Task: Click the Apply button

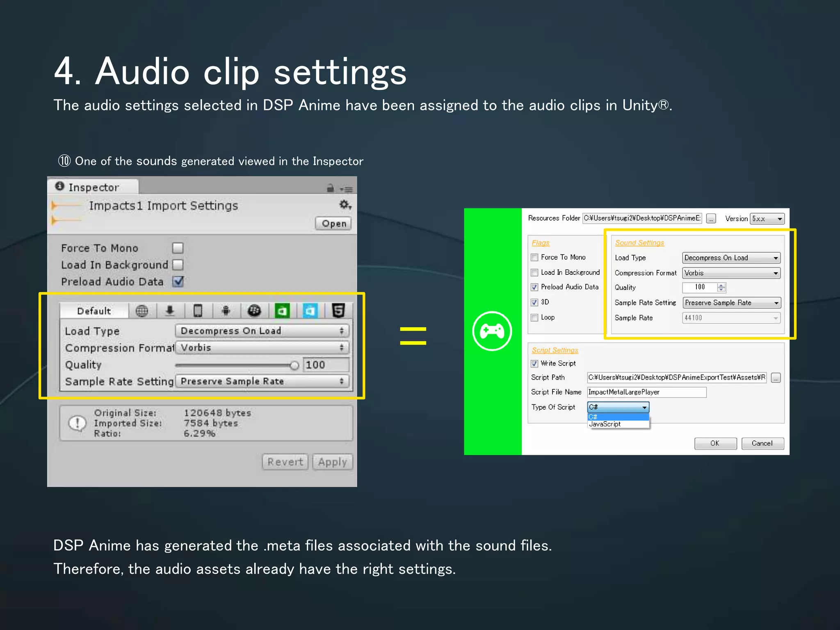Action: [x=332, y=462]
